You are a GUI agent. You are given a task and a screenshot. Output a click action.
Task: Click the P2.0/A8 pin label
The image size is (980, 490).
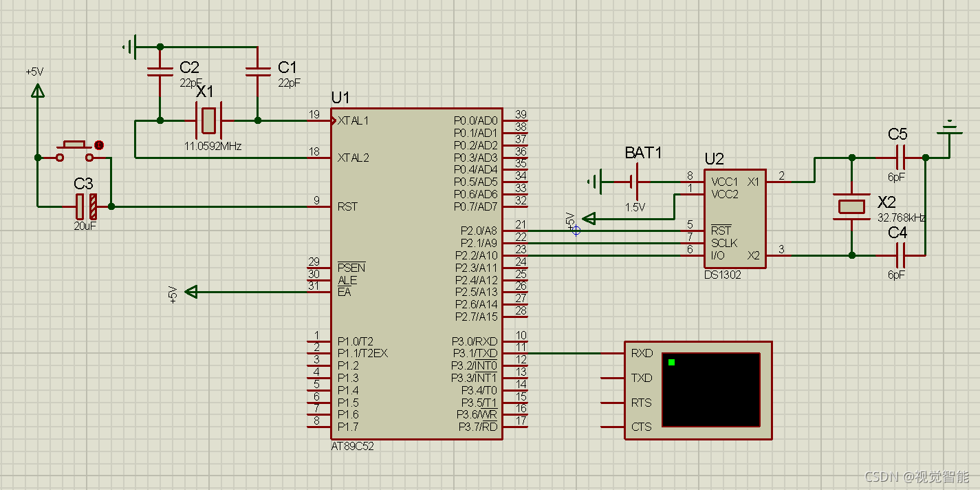click(x=479, y=231)
